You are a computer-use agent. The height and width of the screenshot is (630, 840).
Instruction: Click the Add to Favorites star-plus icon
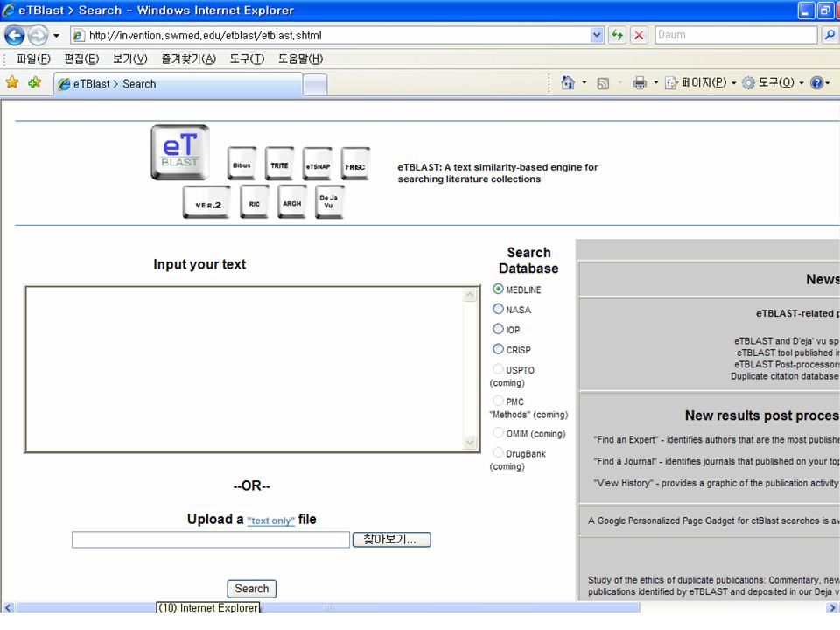point(35,82)
